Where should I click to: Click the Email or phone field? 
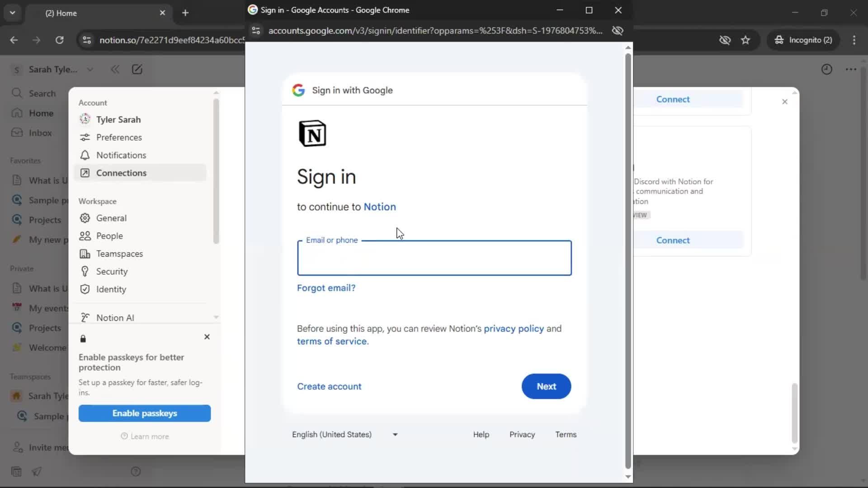[434, 258]
